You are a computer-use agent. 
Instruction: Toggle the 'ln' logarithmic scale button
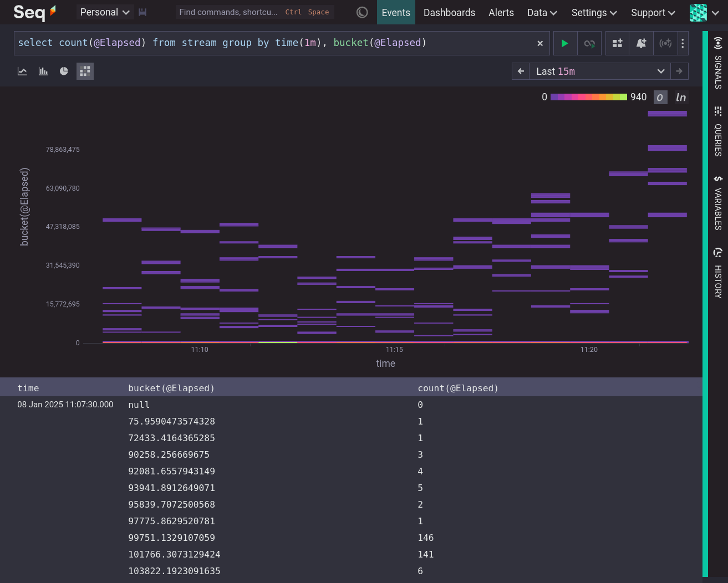pyautogui.click(x=680, y=98)
